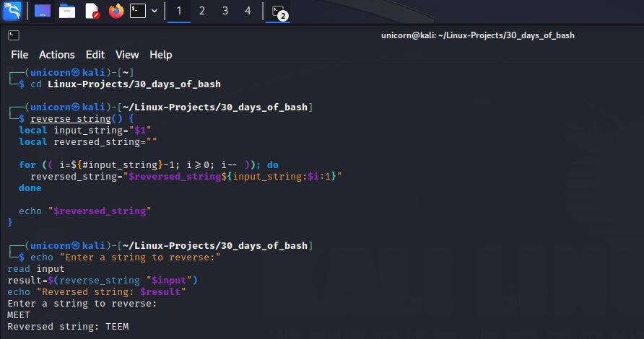
Task: Click the underlined 'reverse_string()' function name
Action: 76,118
